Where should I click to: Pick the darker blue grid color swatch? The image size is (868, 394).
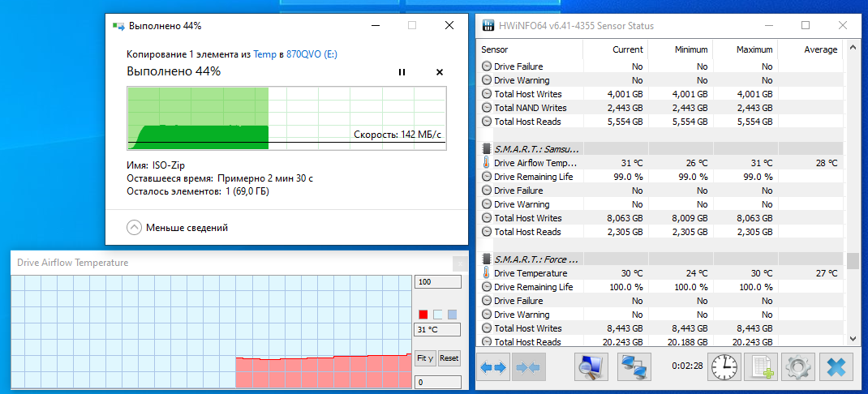[x=453, y=315]
